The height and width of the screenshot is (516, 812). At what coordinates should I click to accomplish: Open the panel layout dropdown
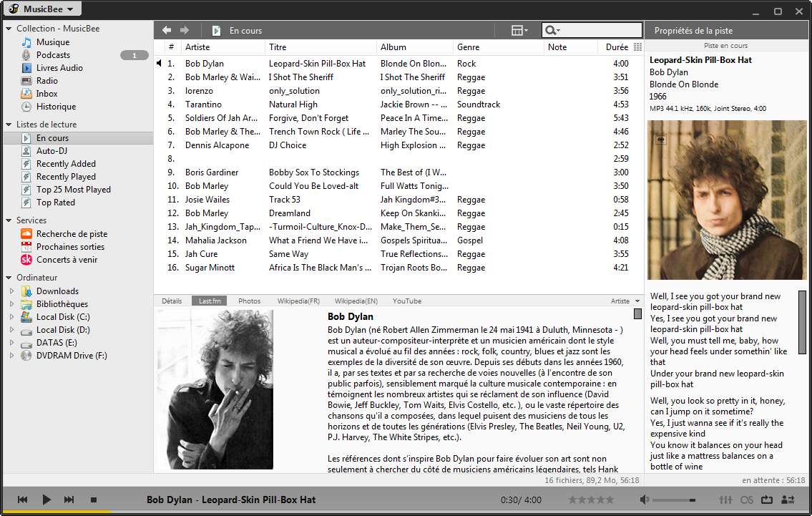pos(519,31)
